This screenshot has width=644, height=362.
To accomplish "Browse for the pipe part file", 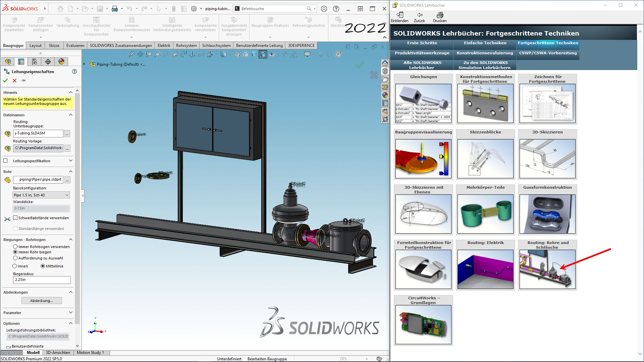I will coord(67,180).
